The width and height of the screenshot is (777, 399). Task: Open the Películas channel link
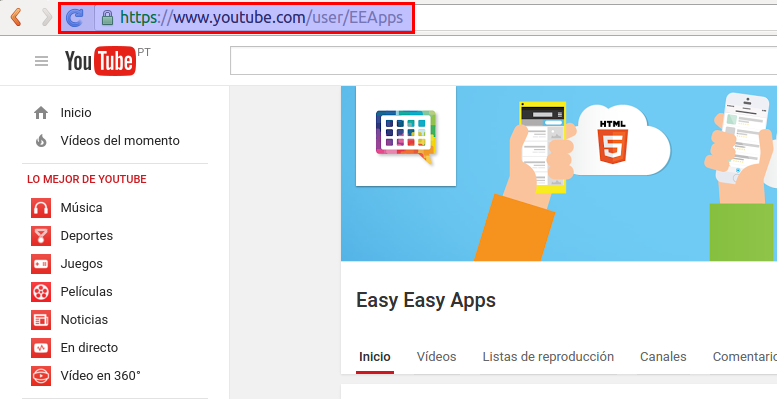[86, 291]
